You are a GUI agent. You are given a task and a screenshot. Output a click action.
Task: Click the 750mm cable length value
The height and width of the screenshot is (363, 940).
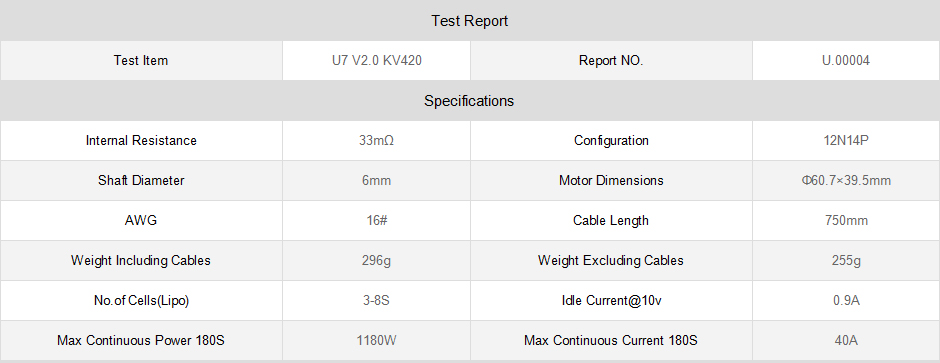[x=846, y=220]
